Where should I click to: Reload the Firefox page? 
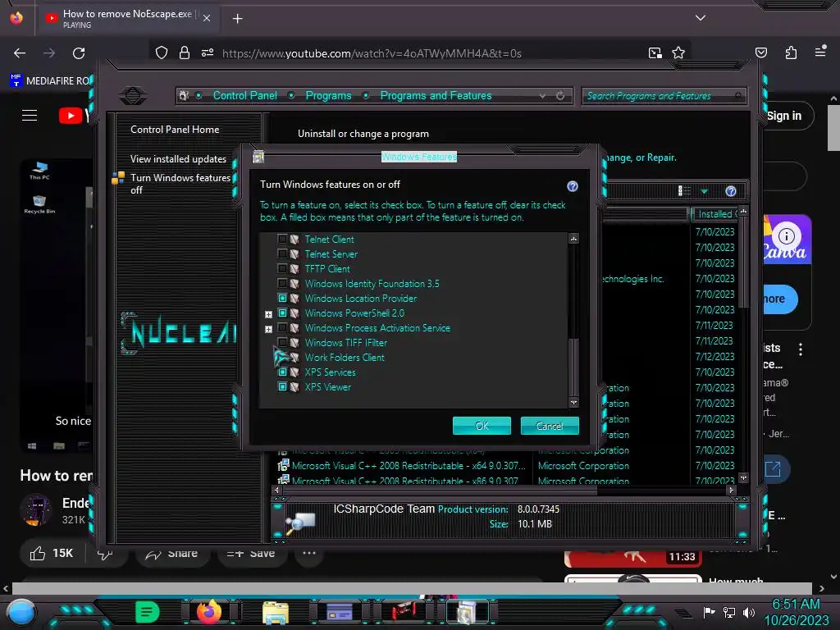tap(79, 53)
